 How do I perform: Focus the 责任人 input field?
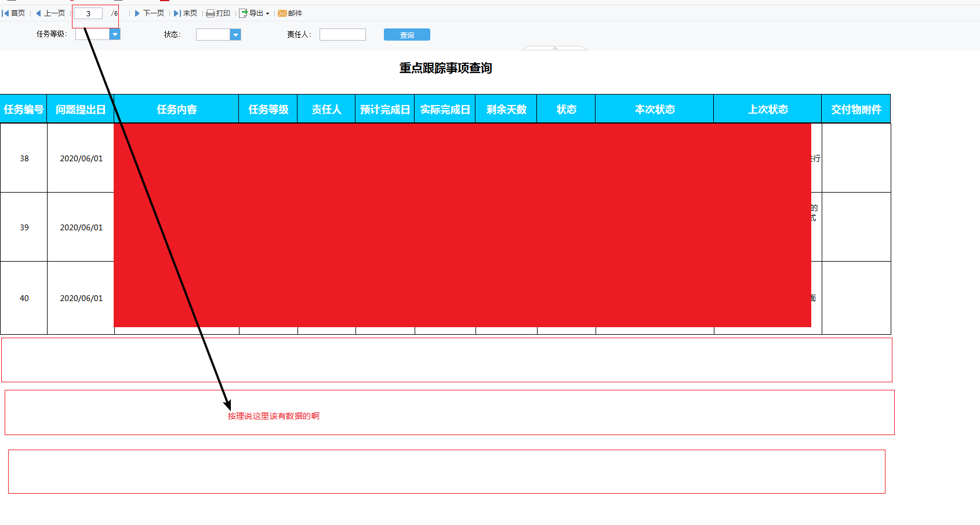click(x=343, y=35)
